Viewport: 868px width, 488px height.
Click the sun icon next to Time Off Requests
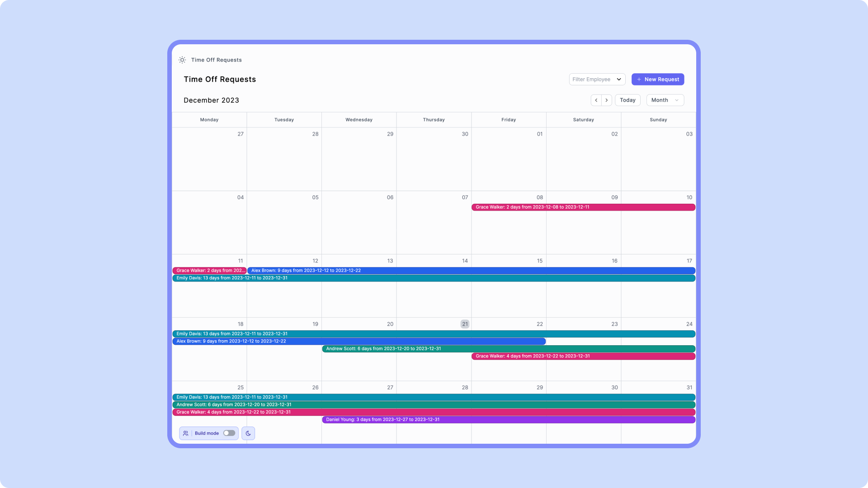point(182,60)
